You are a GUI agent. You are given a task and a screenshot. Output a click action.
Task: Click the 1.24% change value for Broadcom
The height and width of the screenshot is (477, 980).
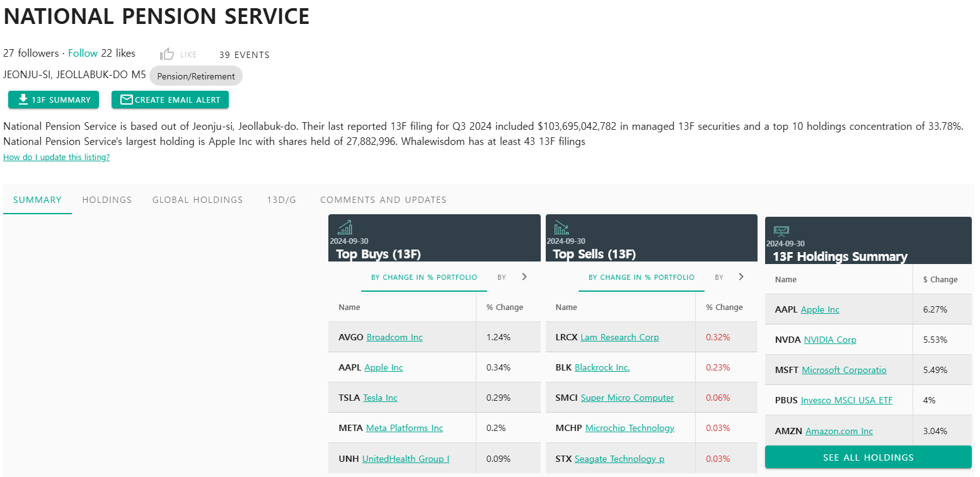tap(499, 337)
